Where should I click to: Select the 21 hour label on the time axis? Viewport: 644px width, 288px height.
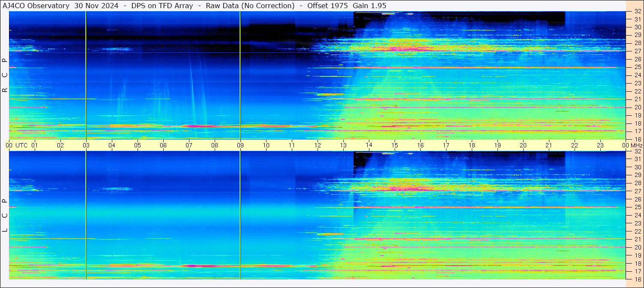(549, 145)
